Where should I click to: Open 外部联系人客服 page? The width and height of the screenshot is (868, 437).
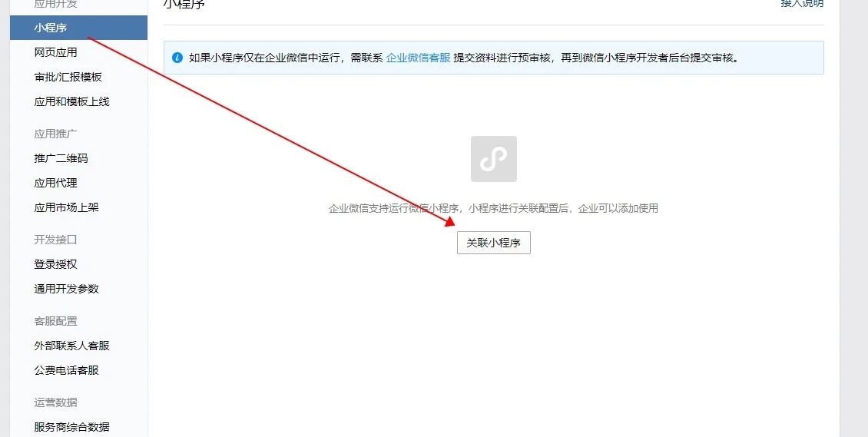tap(72, 346)
